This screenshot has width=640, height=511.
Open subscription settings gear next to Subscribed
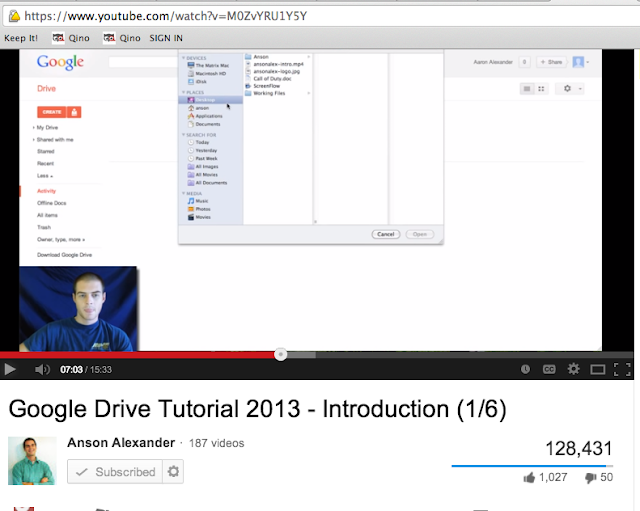click(173, 472)
